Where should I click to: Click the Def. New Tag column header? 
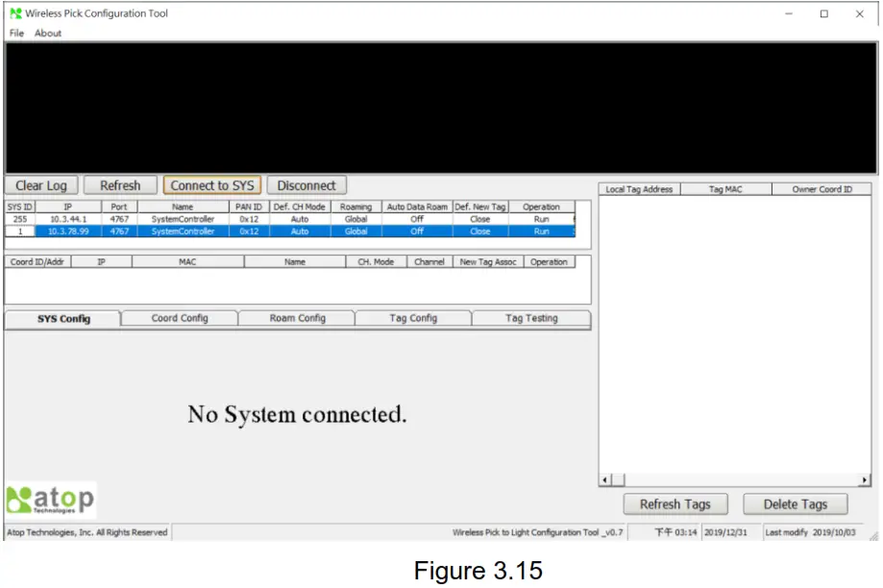(480, 207)
